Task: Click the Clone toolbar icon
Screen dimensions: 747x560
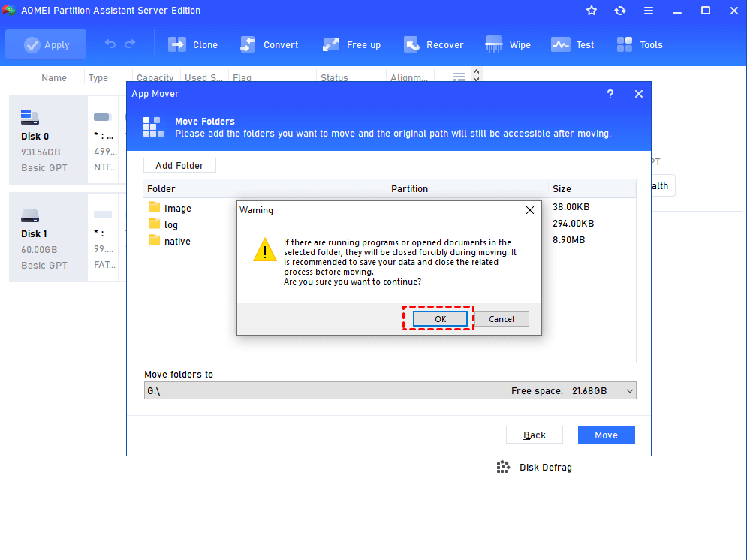Action: 177,45
